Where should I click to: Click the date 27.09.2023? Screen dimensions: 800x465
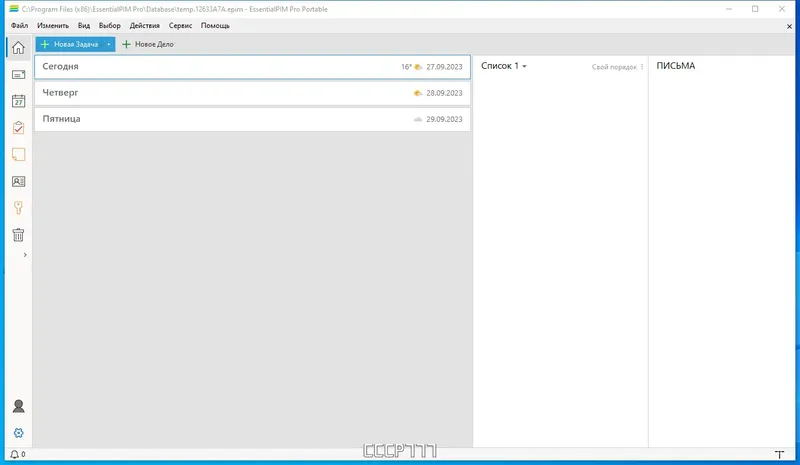[444, 67]
